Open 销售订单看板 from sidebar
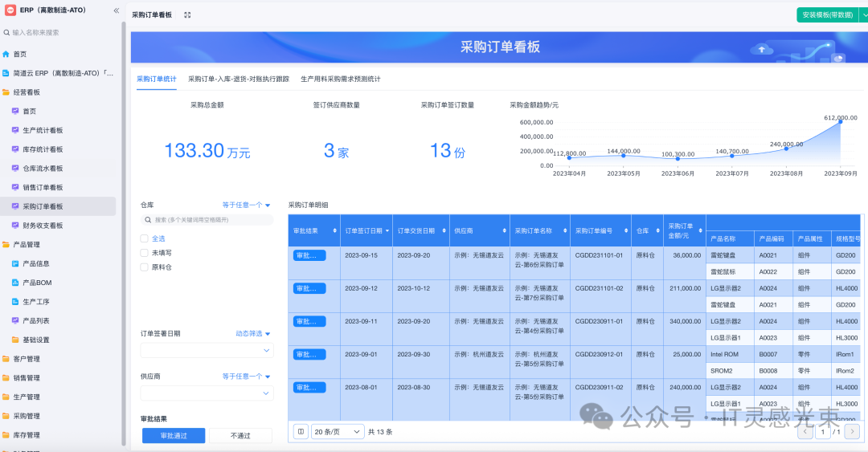868x452 pixels. click(43, 187)
